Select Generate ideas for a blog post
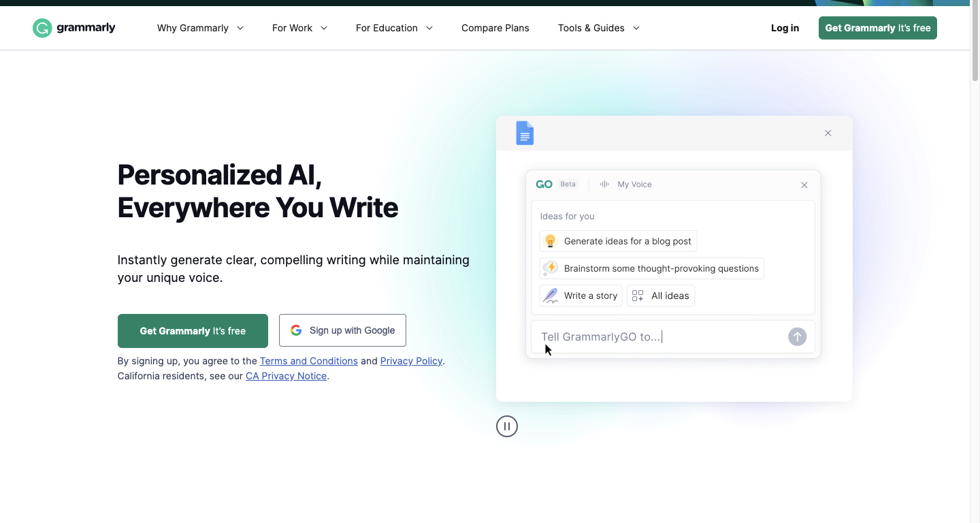 pyautogui.click(x=618, y=241)
